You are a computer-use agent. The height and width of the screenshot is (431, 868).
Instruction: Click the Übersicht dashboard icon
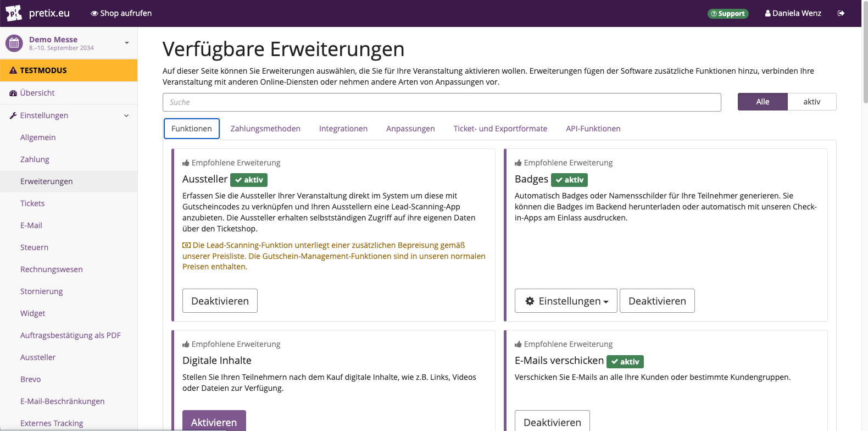pyautogui.click(x=13, y=93)
